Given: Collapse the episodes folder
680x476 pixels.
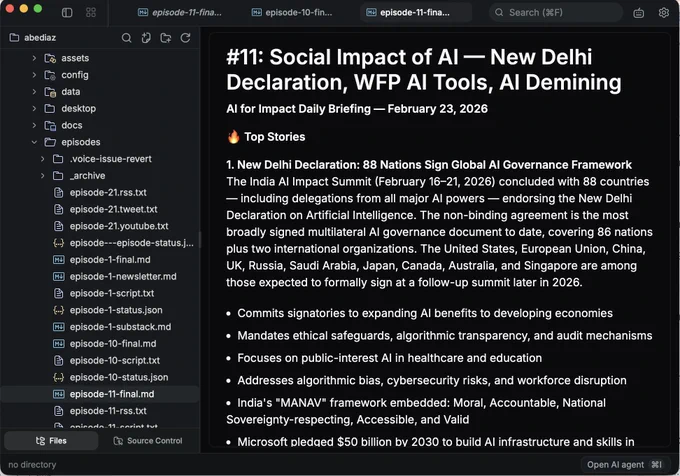Looking at the screenshot, I should pyautogui.click(x=34, y=142).
